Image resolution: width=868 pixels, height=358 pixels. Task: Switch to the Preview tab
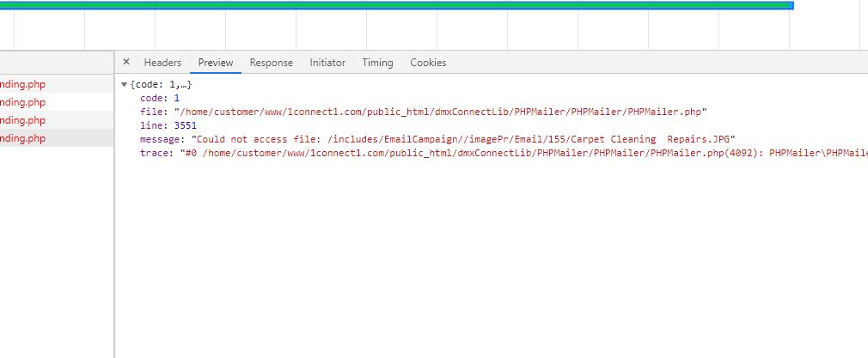coord(216,63)
